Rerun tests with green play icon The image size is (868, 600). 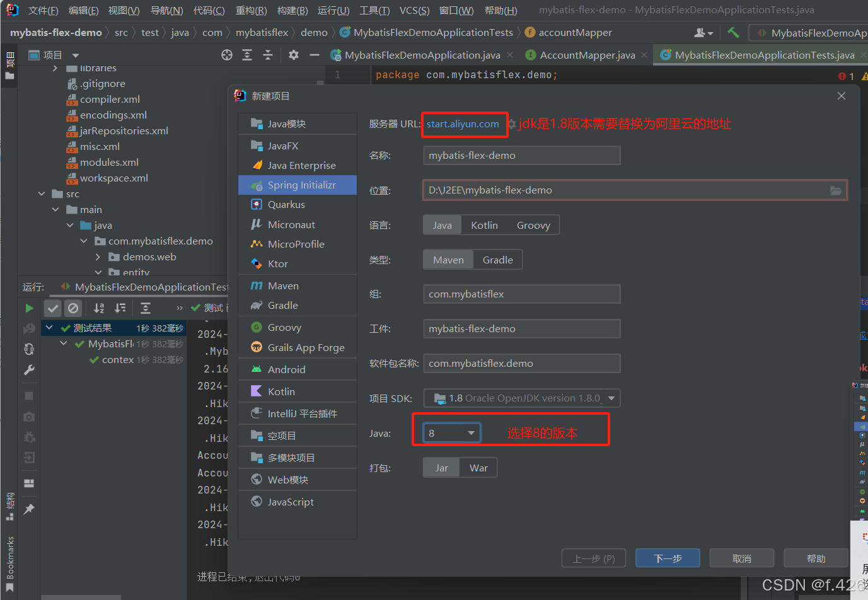pyautogui.click(x=29, y=308)
